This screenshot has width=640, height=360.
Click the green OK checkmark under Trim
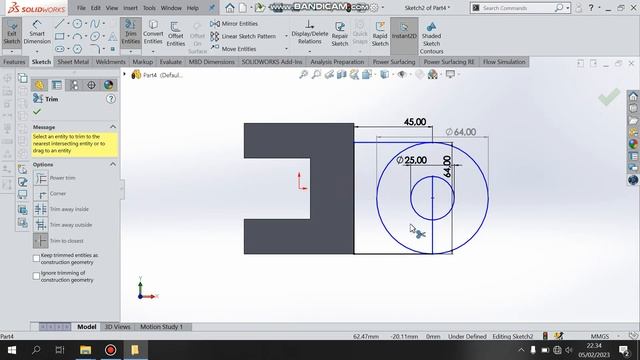(37, 111)
